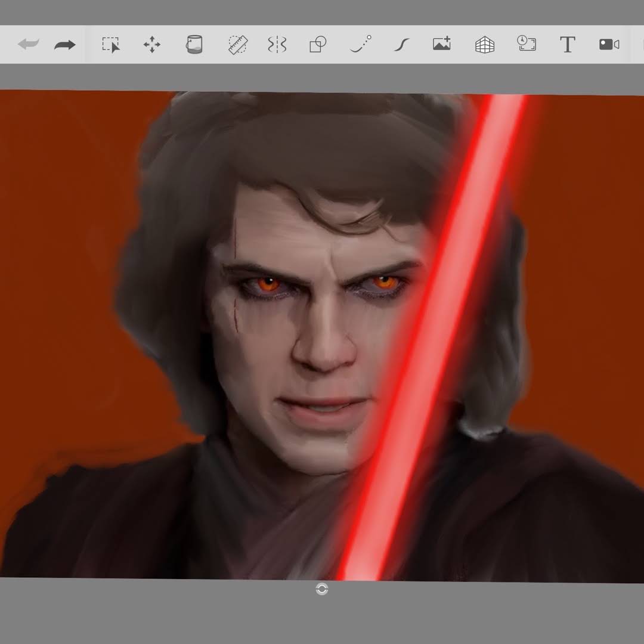This screenshot has width=644, height=644.
Task: Select the Steady Stroke curve tool
Action: 402,45
